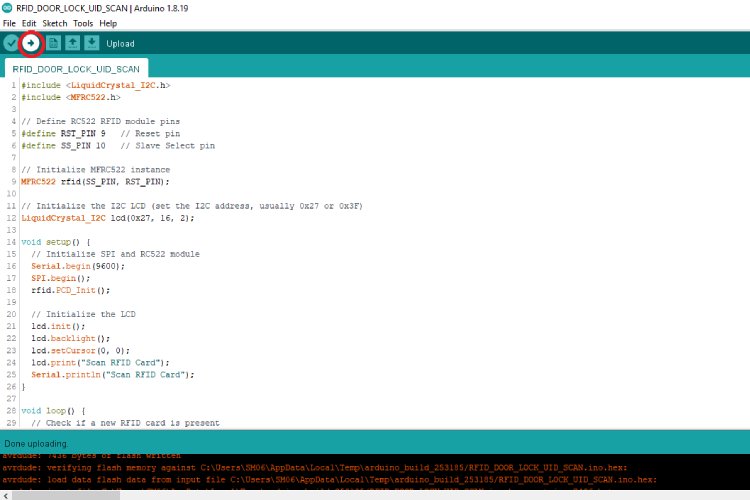This screenshot has width=750, height=500.
Task: Create a new sketch with the New icon
Action: 53,43
